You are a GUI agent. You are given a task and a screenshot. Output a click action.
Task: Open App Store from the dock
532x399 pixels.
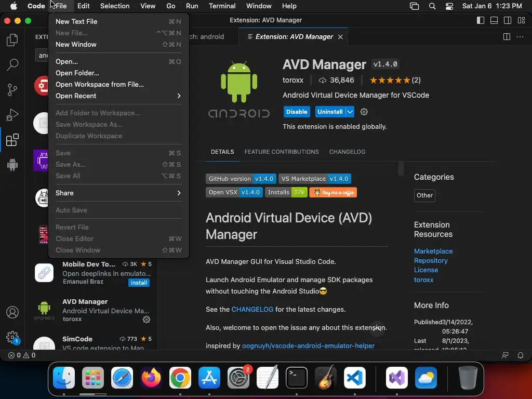[209, 378]
